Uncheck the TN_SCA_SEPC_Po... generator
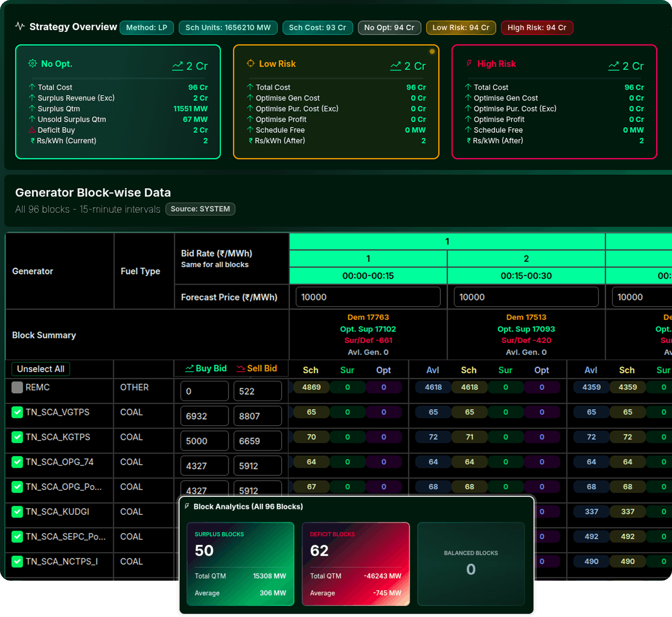The image size is (672, 617). click(17, 536)
